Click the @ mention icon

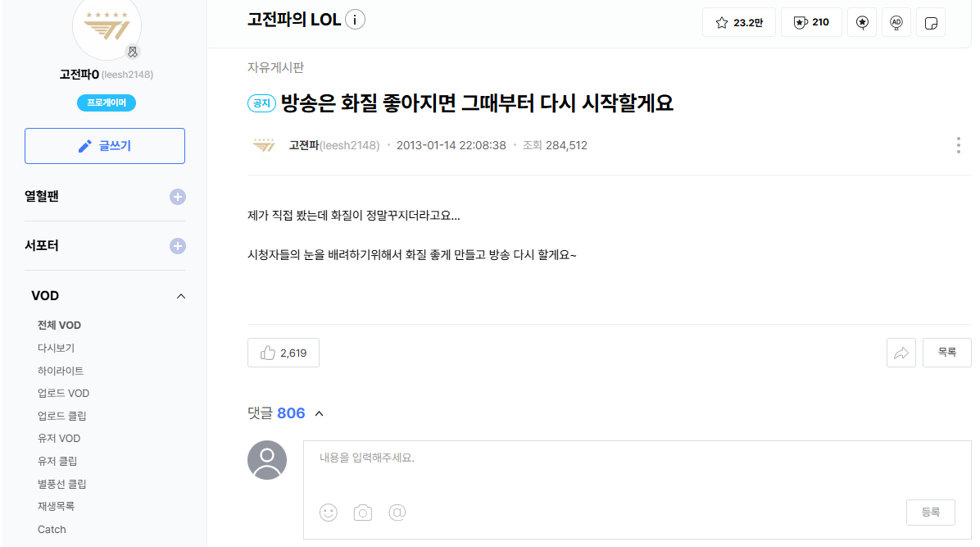[x=397, y=513]
